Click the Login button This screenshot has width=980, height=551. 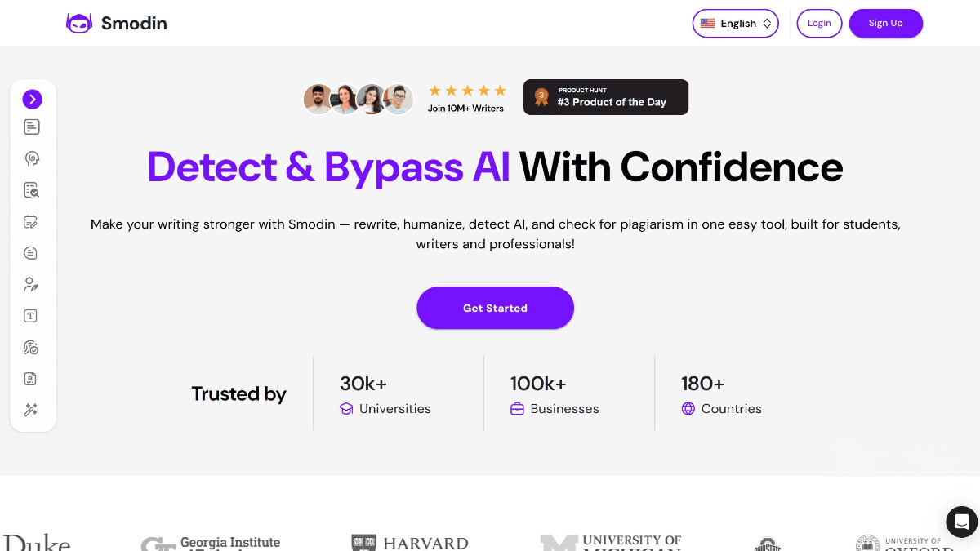point(819,23)
